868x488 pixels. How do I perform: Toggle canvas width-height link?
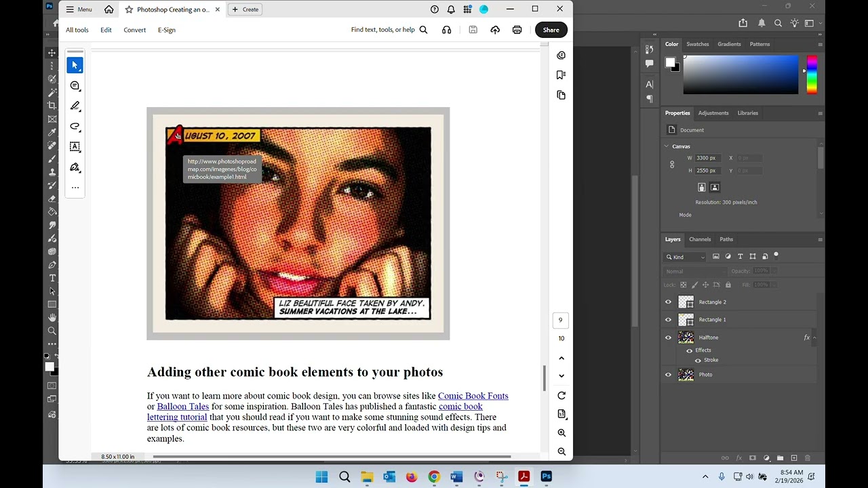point(672,165)
